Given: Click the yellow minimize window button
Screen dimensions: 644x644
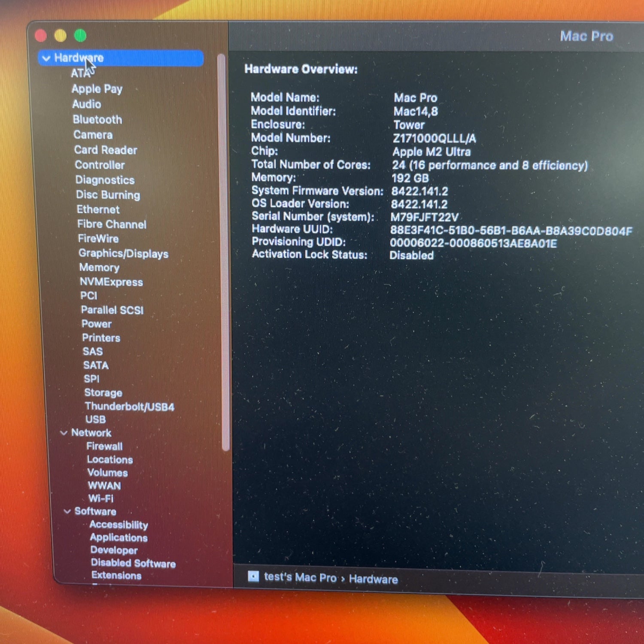Looking at the screenshot, I should click(x=61, y=36).
